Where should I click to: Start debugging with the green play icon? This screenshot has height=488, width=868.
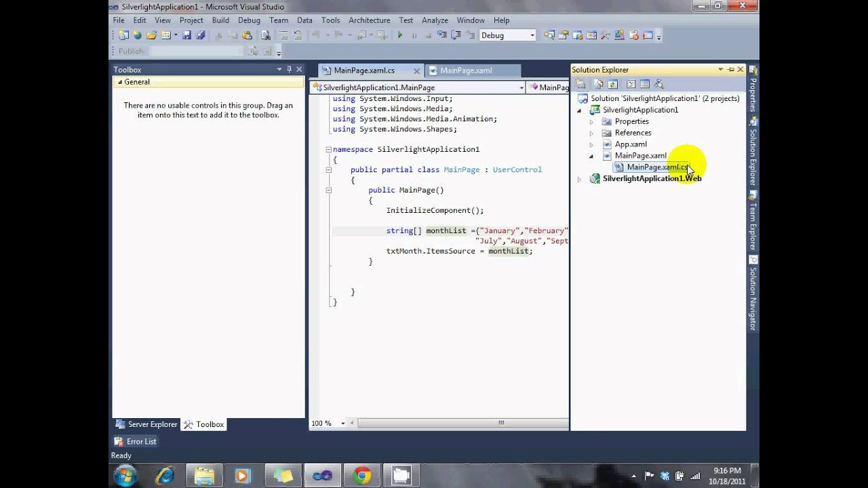coord(400,35)
